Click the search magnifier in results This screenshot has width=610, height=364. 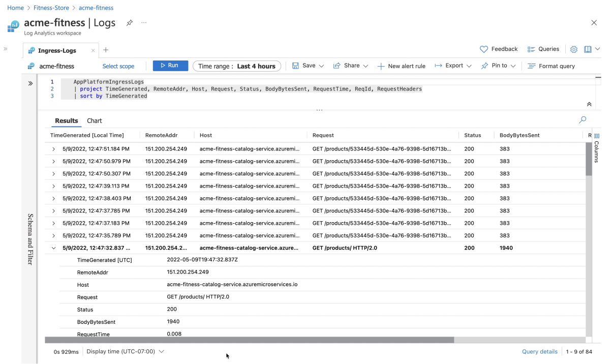coord(583,120)
